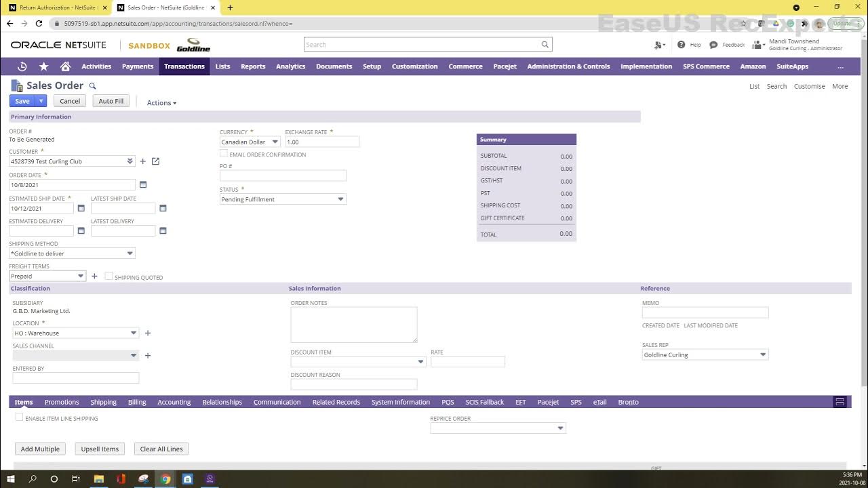Expand the Customer dropdown

pyautogui.click(x=130, y=161)
